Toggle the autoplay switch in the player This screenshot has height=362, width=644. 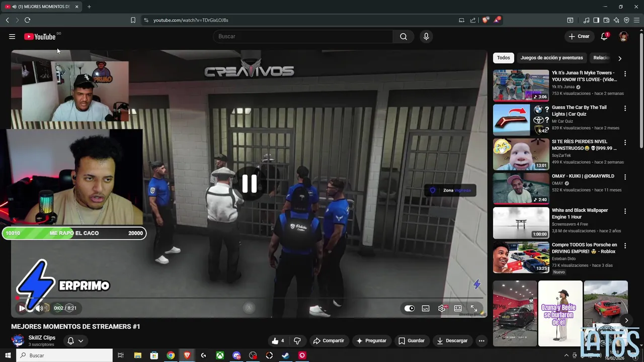[410, 308]
